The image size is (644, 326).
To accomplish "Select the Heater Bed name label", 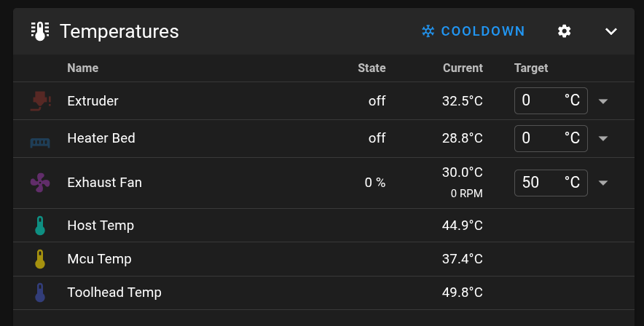I will (x=101, y=138).
